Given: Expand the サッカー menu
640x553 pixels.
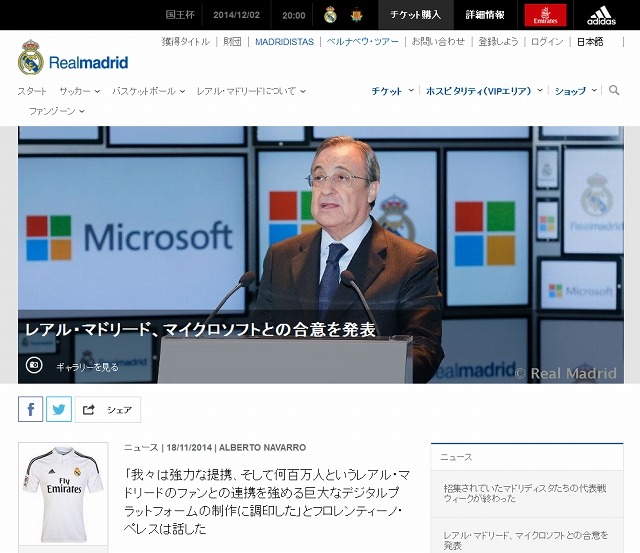Looking at the screenshot, I should pos(80,91).
